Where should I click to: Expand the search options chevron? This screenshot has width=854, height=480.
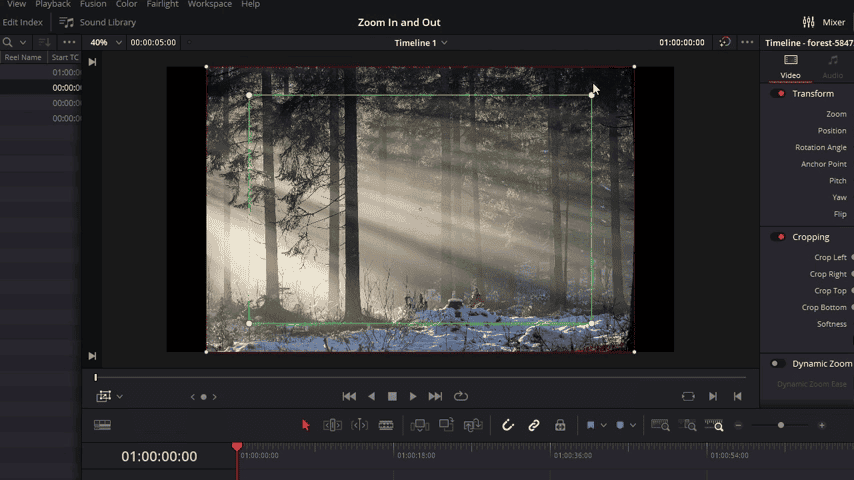pos(23,42)
